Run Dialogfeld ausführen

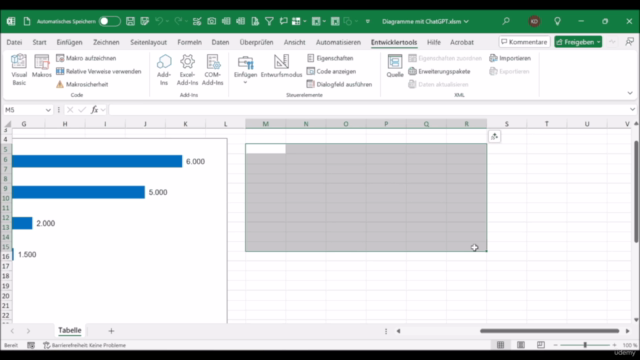[x=339, y=84]
